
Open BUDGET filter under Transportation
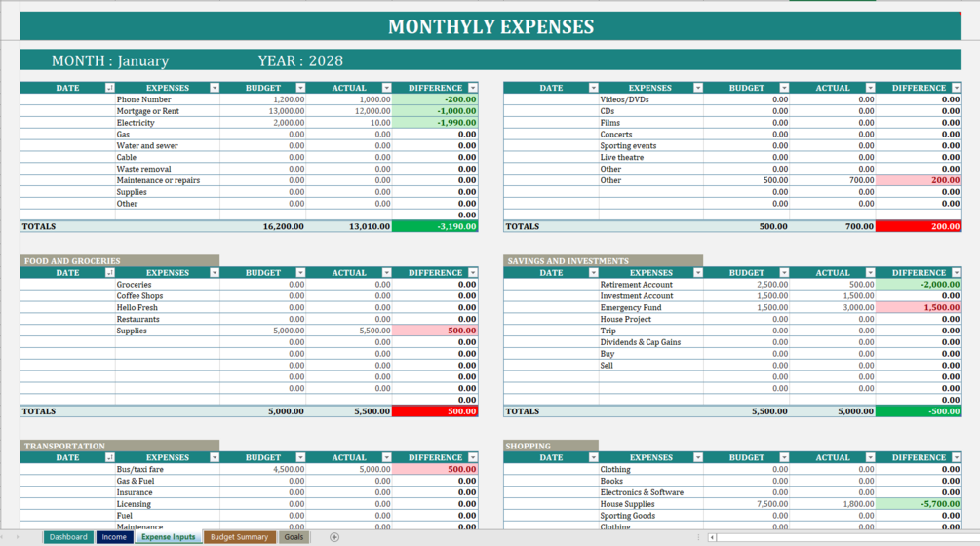300,458
